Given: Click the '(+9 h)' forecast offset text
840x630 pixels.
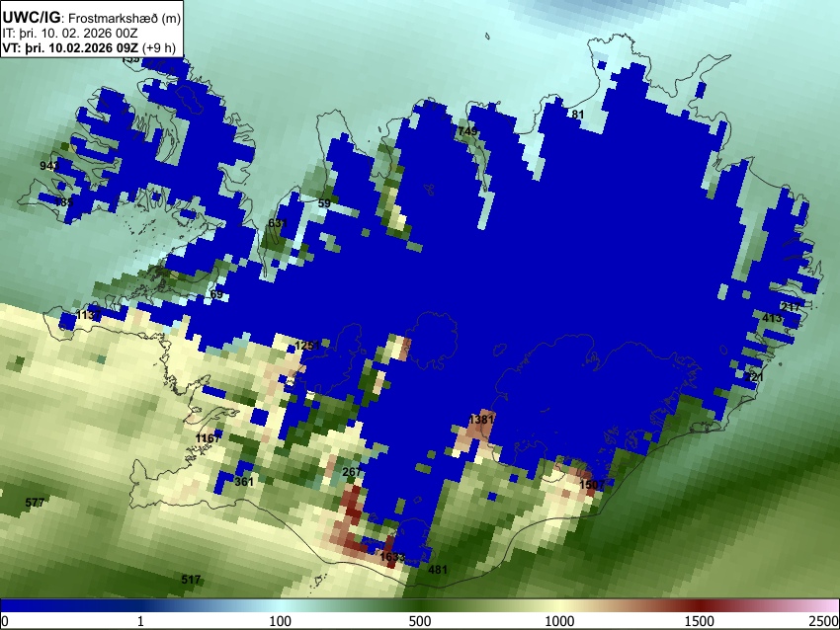Looking at the screenshot, I should pos(159,47).
